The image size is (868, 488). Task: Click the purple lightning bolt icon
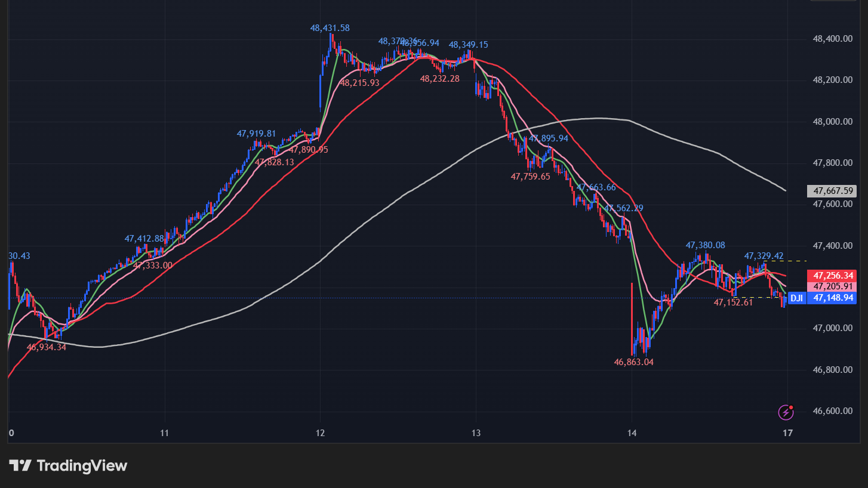787,412
